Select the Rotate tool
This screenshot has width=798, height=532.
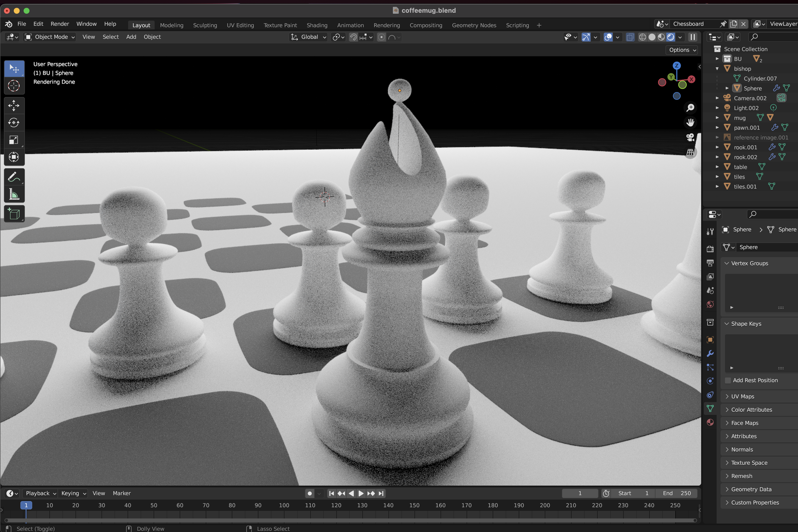(x=14, y=122)
